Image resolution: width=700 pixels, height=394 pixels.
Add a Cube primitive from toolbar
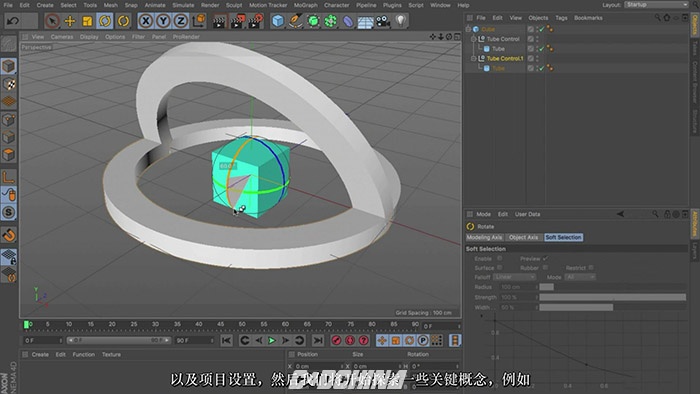coord(278,21)
